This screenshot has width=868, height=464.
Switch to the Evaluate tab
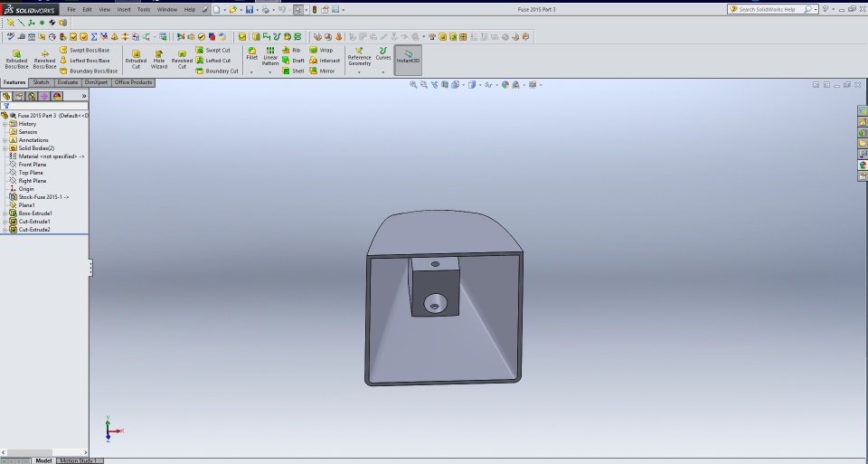point(68,82)
